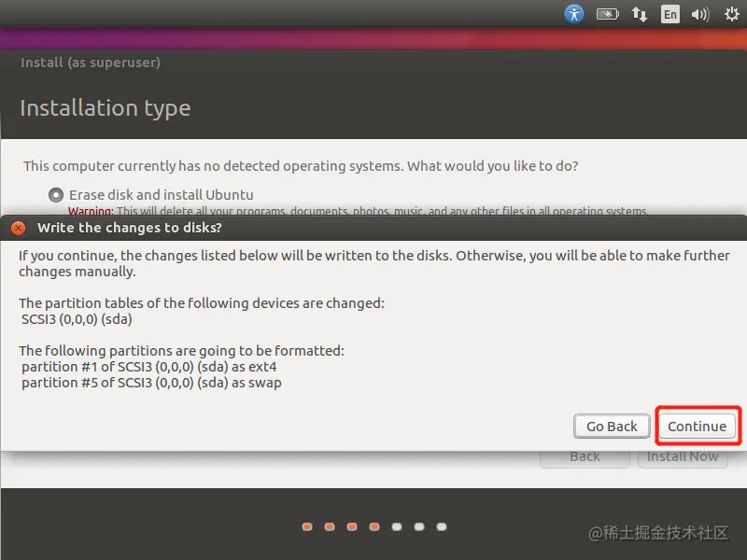Click partition #5 swap line

pyautogui.click(x=151, y=383)
